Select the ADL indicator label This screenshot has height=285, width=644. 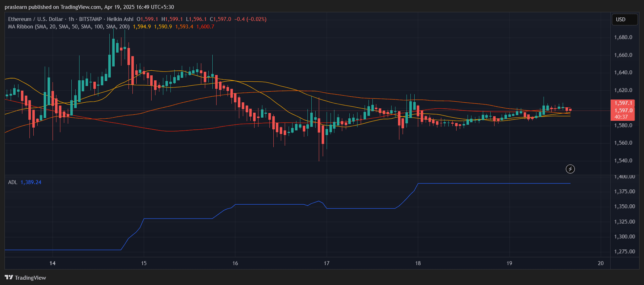click(12, 182)
